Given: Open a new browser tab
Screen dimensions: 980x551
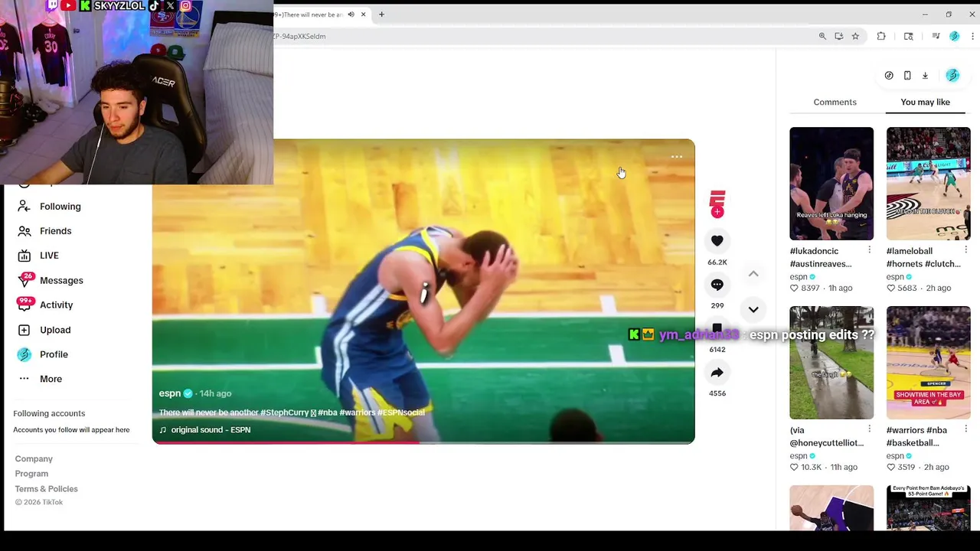Looking at the screenshot, I should tap(381, 15).
